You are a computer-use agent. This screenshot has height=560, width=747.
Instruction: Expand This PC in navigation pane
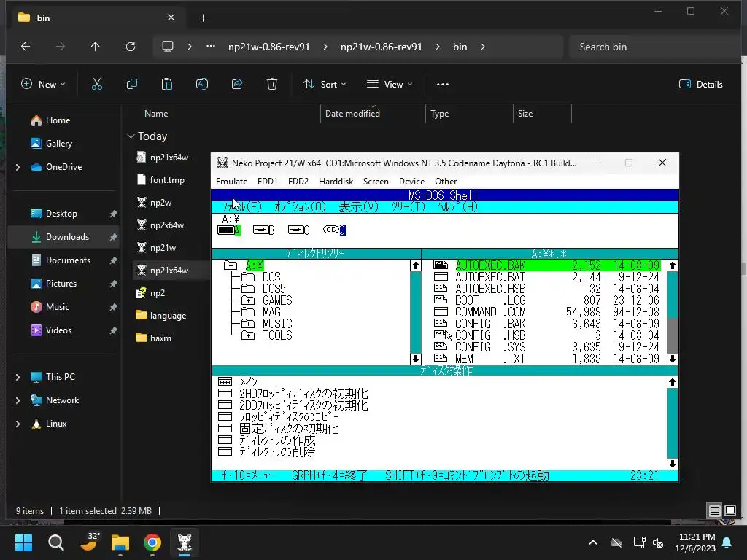coord(18,377)
